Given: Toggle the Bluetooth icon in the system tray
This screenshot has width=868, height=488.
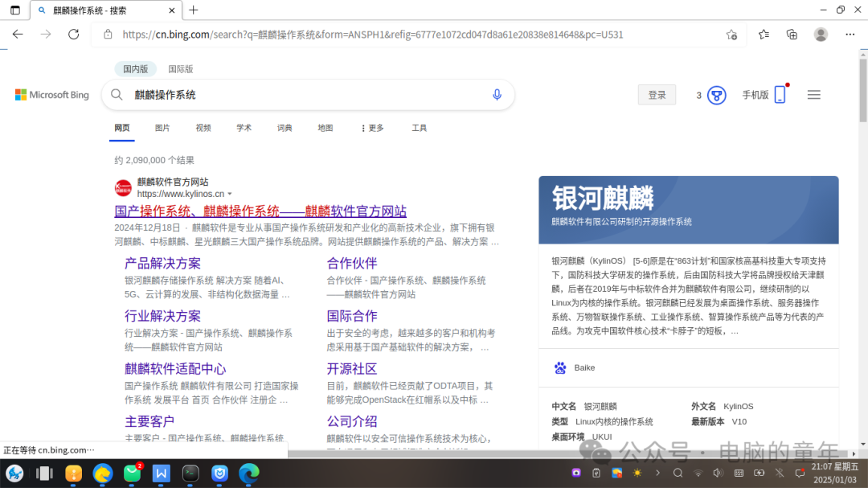Looking at the screenshot, I should [x=780, y=473].
